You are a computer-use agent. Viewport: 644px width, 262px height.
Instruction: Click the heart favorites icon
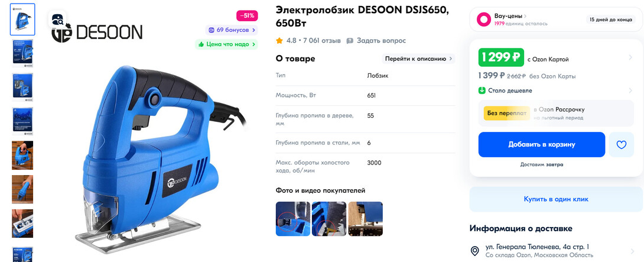click(621, 145)
